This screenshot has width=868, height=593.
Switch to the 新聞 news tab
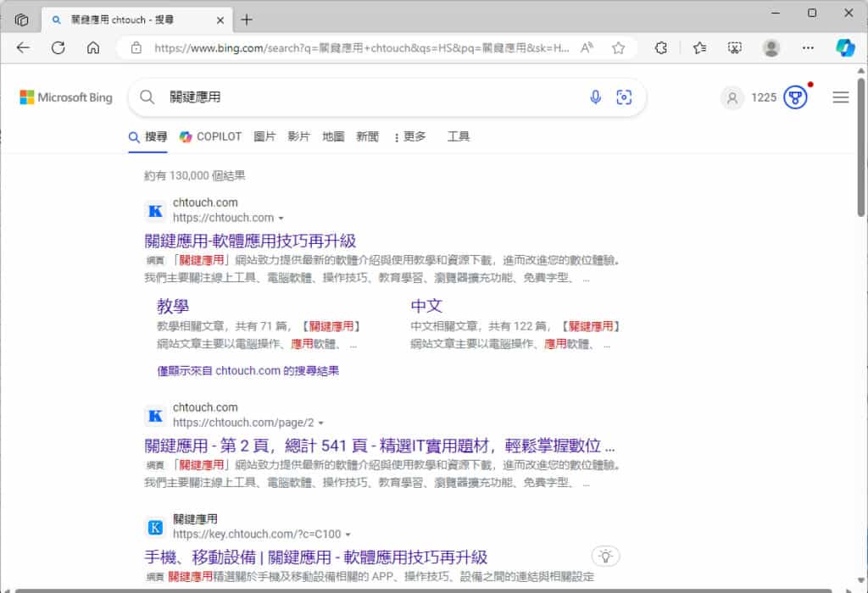pyautogui.click(x=368, y=136)
